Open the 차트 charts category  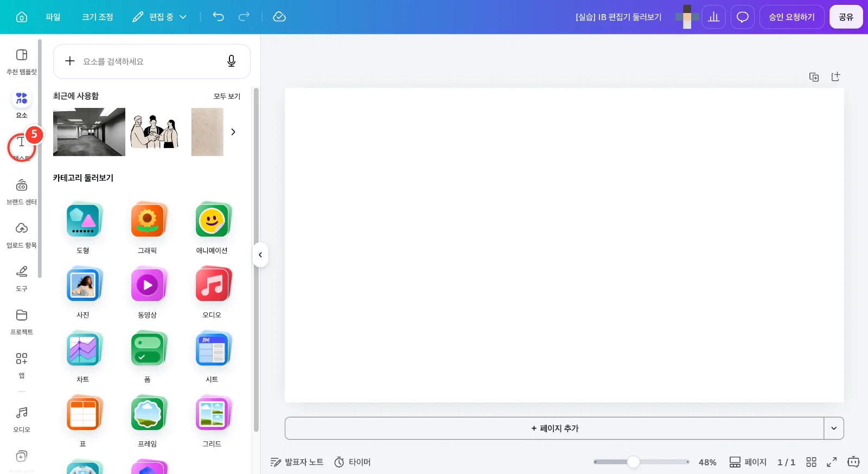83,357
